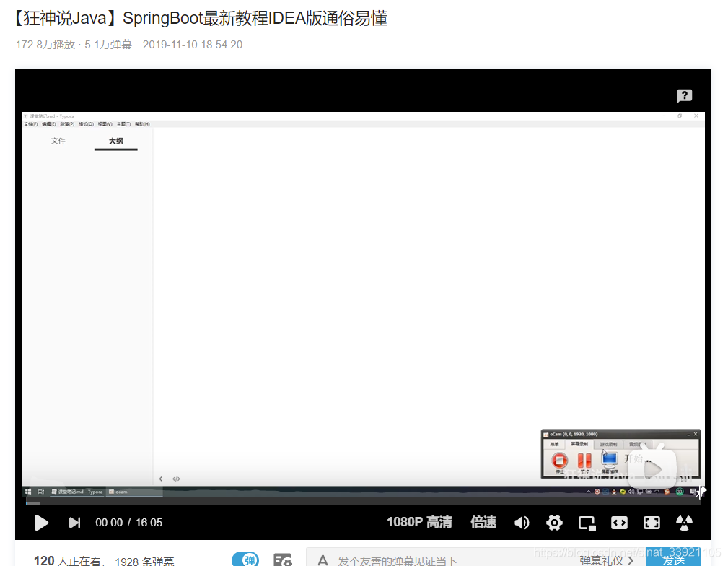Image resolution: width=728 pixels, height=566 pixels.
Task: Click the Windows Start button in the video
Action: [x=28, y=492]
